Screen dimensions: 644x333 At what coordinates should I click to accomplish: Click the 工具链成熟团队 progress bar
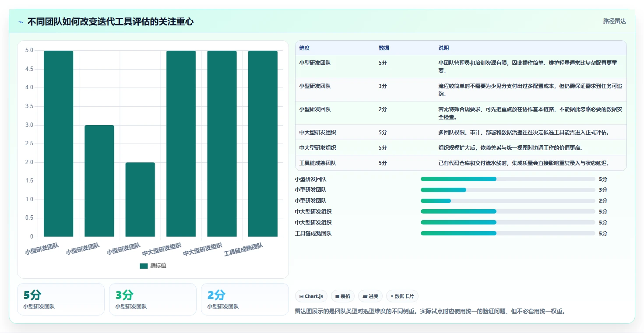pos(508,233)
